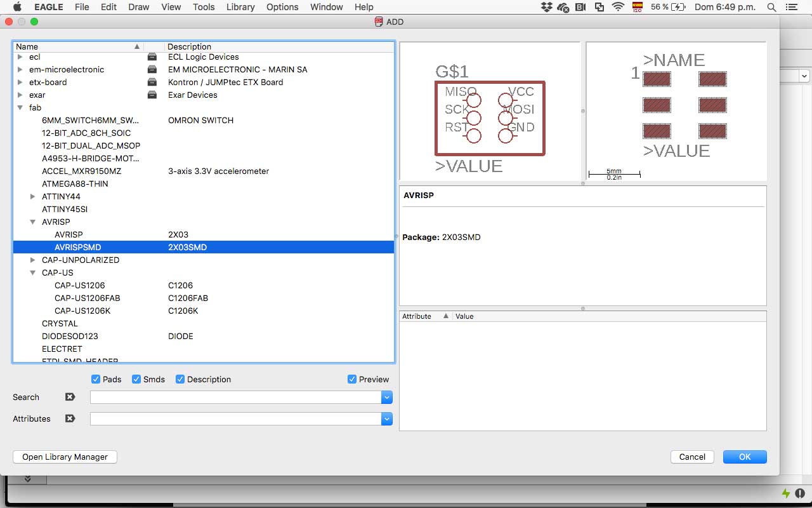Open the Library menu
812x508 pixels.
click(240, 7)
